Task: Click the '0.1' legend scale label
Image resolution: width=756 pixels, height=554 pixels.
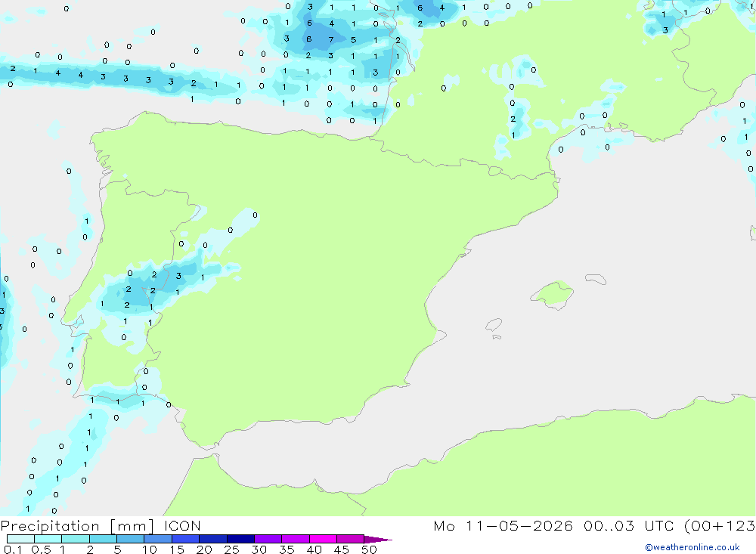Action: [13, 549]
